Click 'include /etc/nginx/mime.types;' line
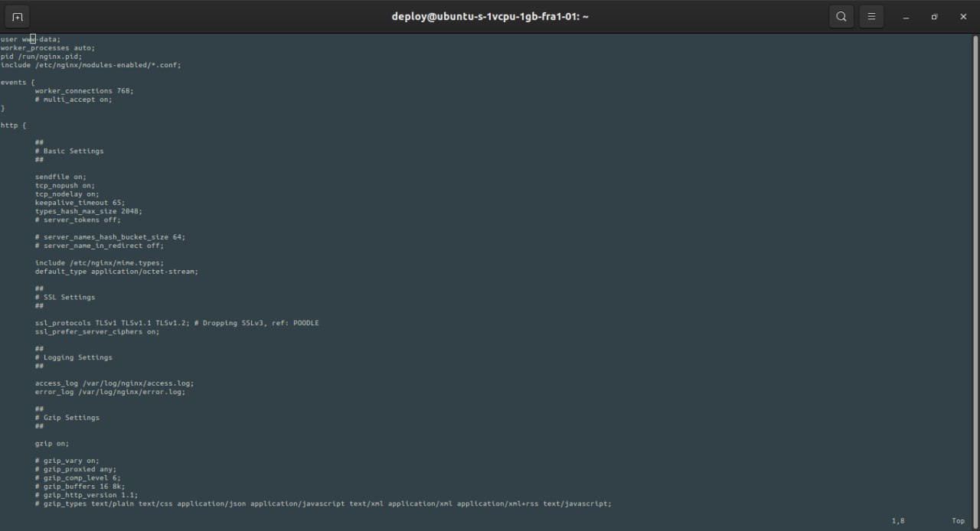980x531 pixels. pyautogui.click(x=100, y=262)
